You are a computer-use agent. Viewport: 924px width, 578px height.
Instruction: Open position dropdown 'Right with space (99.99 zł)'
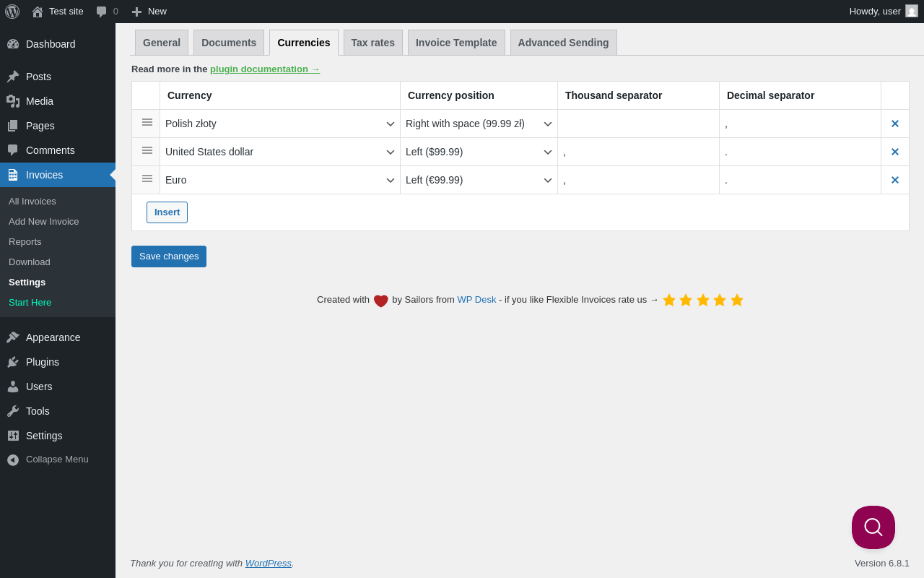pos(479,124)
